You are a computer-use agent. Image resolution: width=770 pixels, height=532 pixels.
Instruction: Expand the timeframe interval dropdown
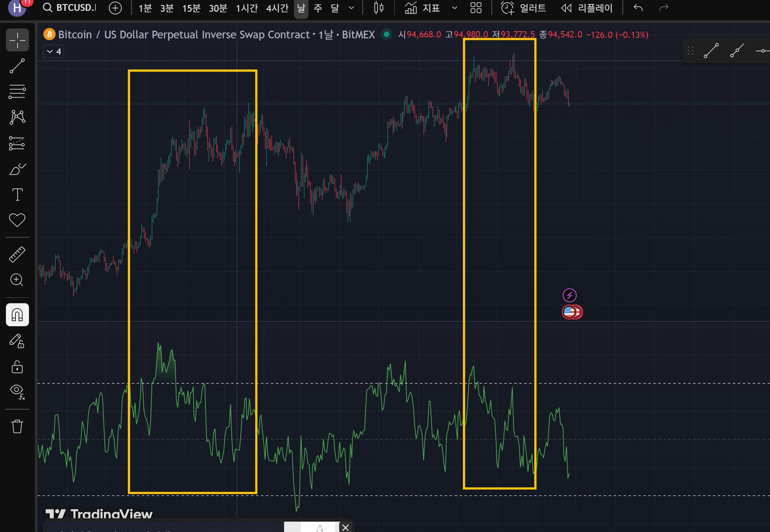351,8
